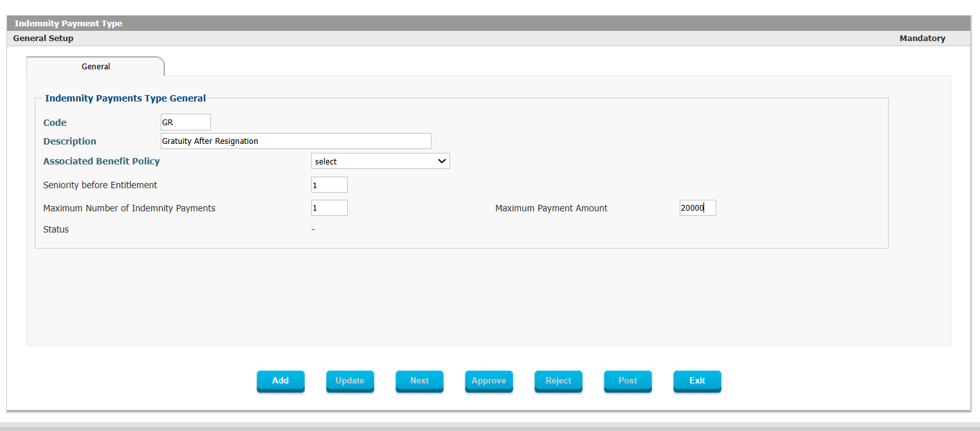This screenshot has width=980, height=431.
Task: Select the 'Description' field label
Action: click(x=69, y=141)
